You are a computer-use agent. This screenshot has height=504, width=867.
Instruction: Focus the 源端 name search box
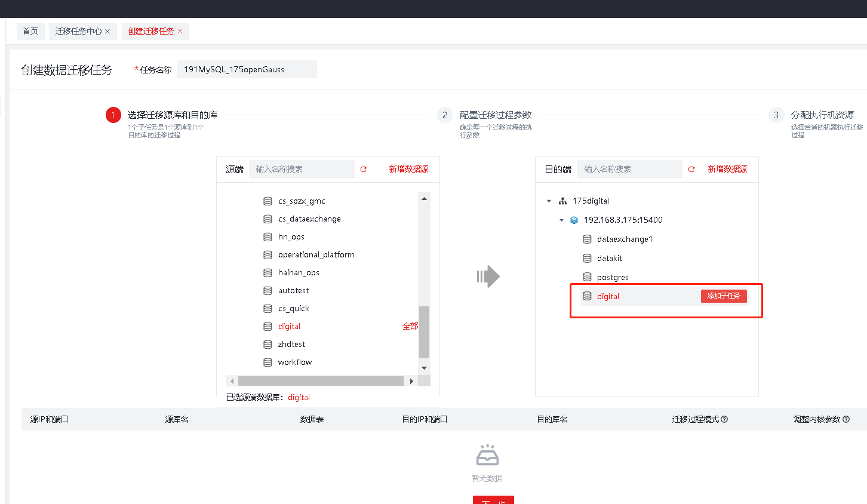coord(302,170)
